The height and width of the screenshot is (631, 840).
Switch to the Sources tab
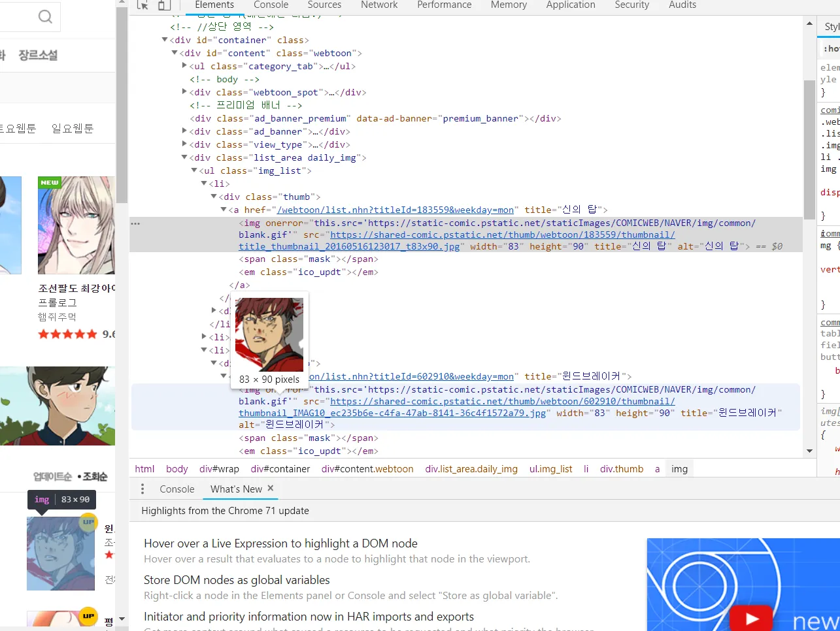point(324,5)
